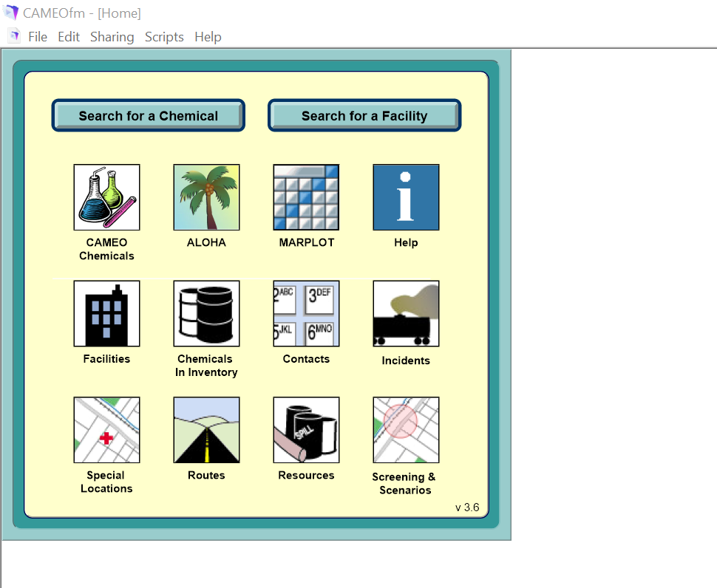Viewport: 717px width, 588px height.
Task: Click the Special Locations label
Action: click(106, 482)
